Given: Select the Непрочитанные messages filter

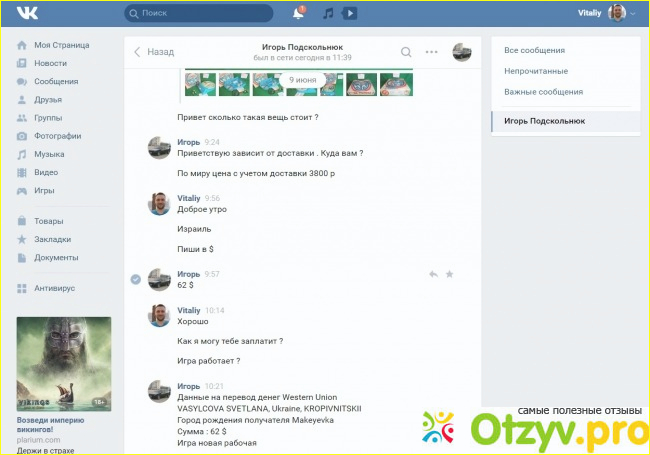Looking at the screenshot, I should (536, 71).
